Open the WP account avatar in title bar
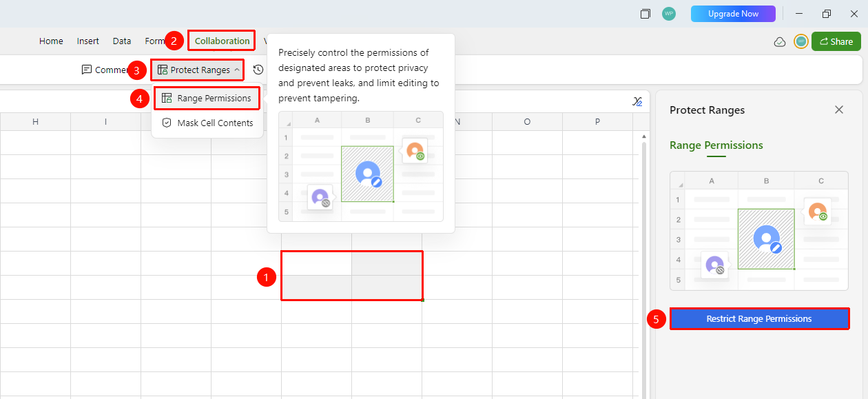Image resolution: width=868 pixels, height=399 pixels. (668, 14)
